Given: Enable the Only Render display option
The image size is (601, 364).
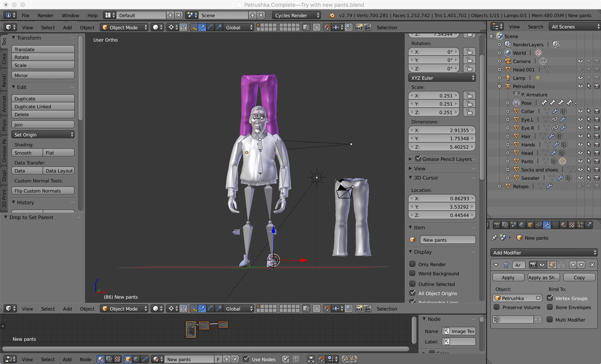Looking at the screenshot, I should coord(412,264).
